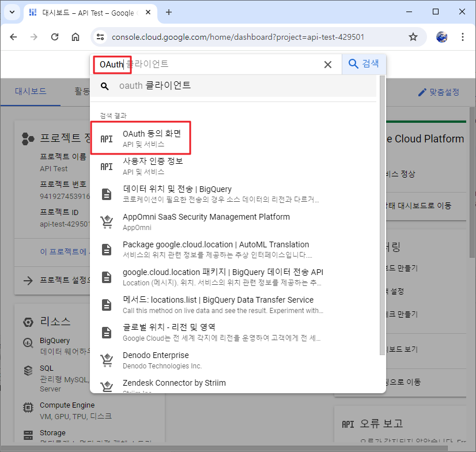
Task: Click page vertical scrollbar on right
Action: click(473, 182)
